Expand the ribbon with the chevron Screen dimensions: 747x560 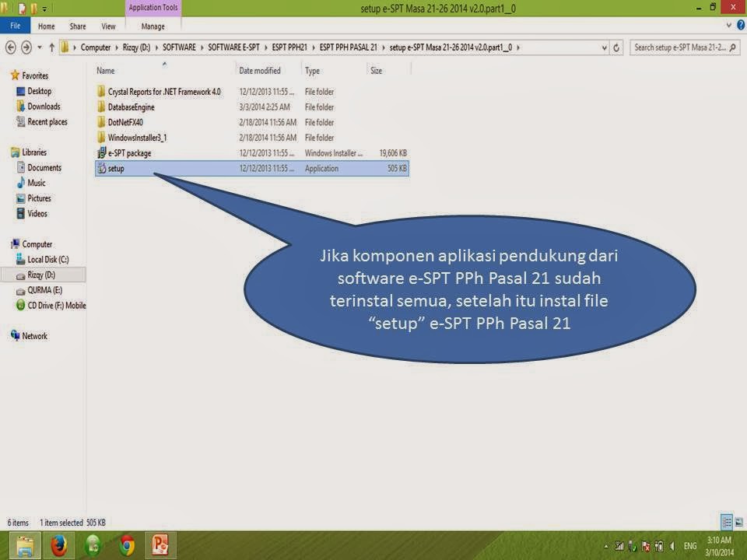click(x=729, y=25)
